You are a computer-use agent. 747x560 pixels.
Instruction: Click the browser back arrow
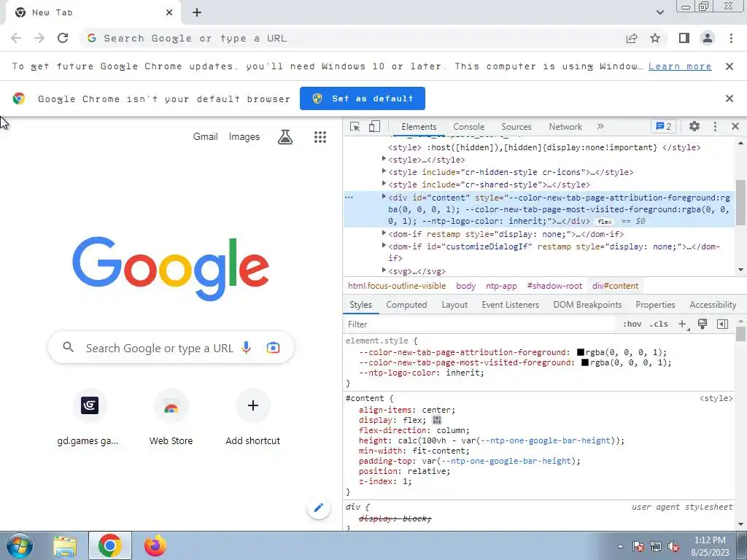[16, 38]
